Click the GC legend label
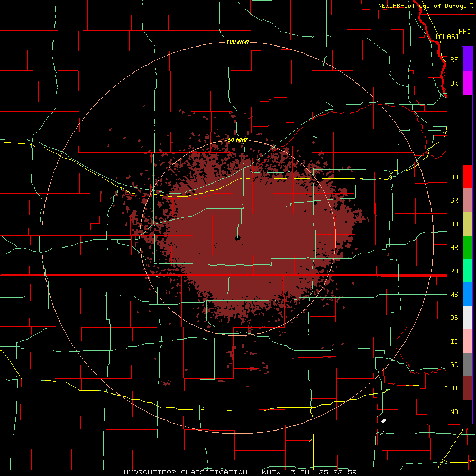476x476 pixels. 454,364
